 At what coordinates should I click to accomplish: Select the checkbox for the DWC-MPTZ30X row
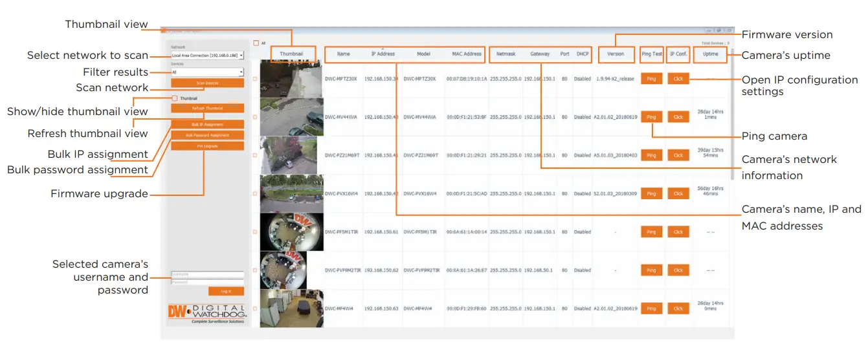(x=255, y=79)
